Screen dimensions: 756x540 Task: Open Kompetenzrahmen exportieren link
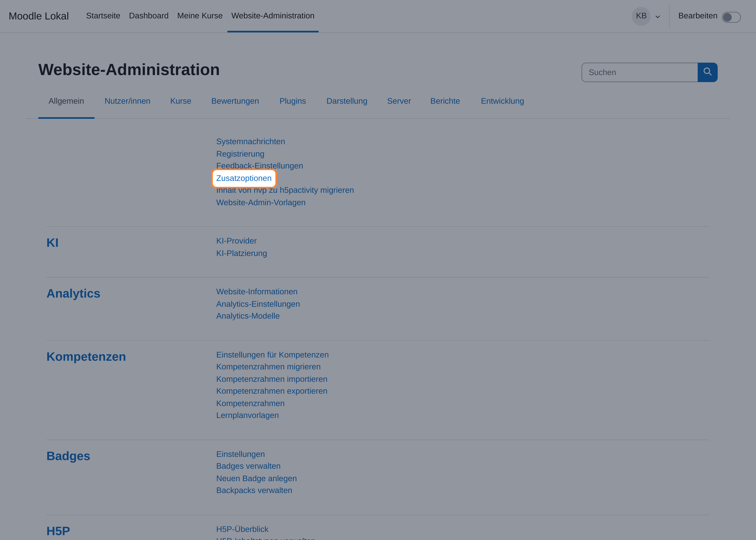click(x=272, y=391)
